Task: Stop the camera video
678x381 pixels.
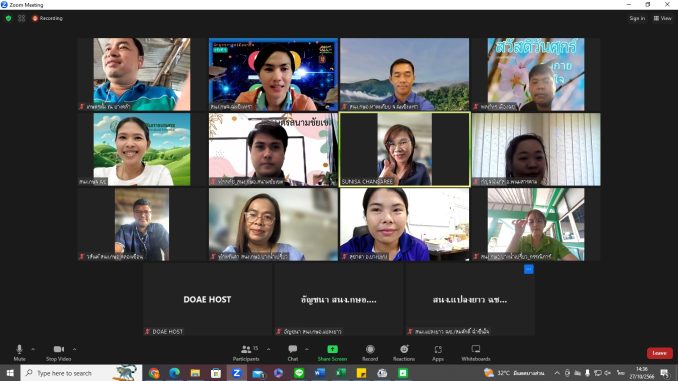Action: coord(59,352)
